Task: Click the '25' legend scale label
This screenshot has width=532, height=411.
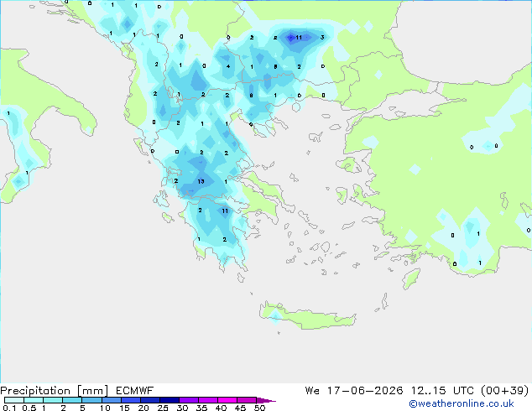Action: [163, 408]
